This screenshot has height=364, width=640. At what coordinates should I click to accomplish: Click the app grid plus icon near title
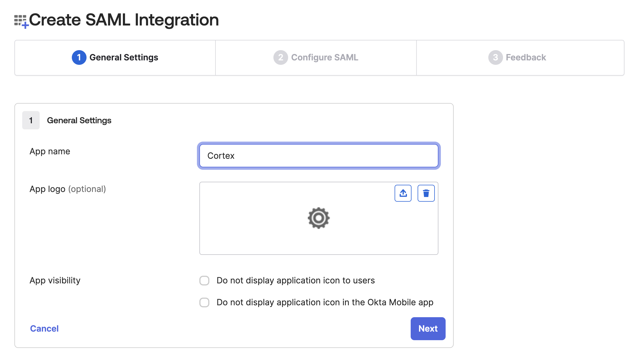pyautogui.click(x=21, y=22)
